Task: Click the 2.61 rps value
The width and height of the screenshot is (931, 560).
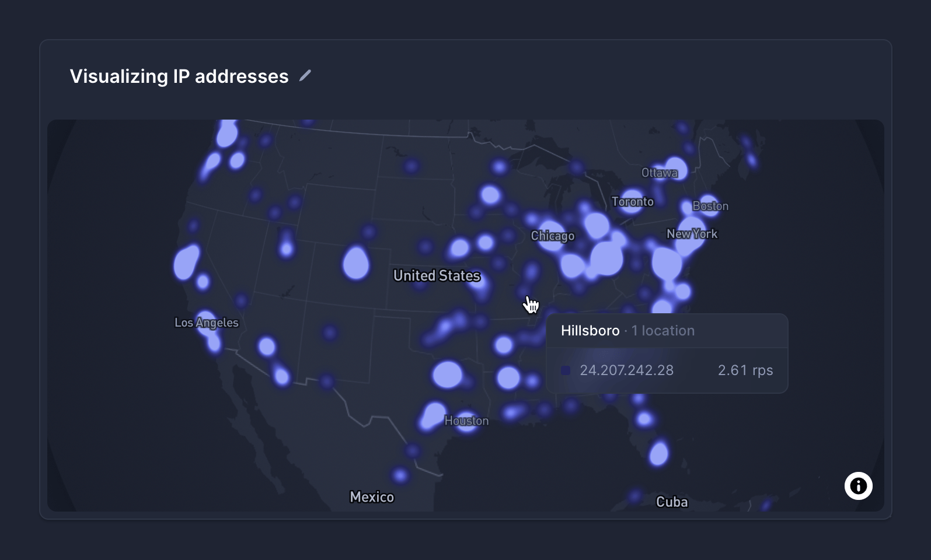Action: click(745, 370)
